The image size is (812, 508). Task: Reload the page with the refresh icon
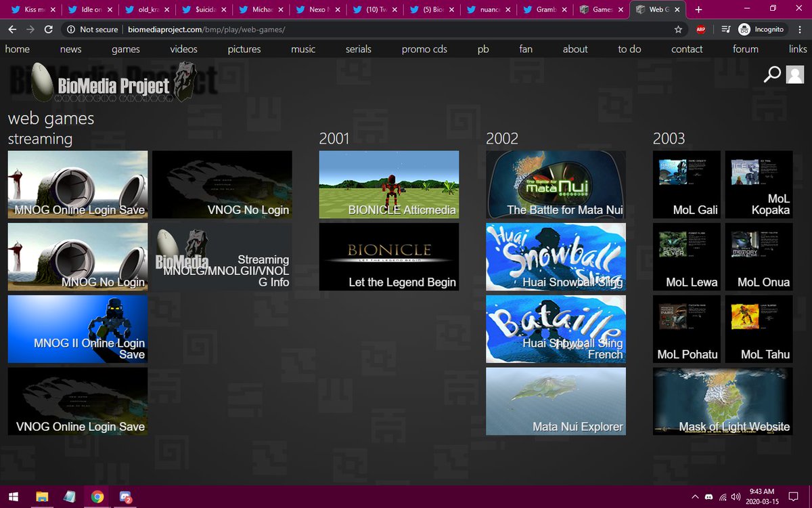[48, 30]
